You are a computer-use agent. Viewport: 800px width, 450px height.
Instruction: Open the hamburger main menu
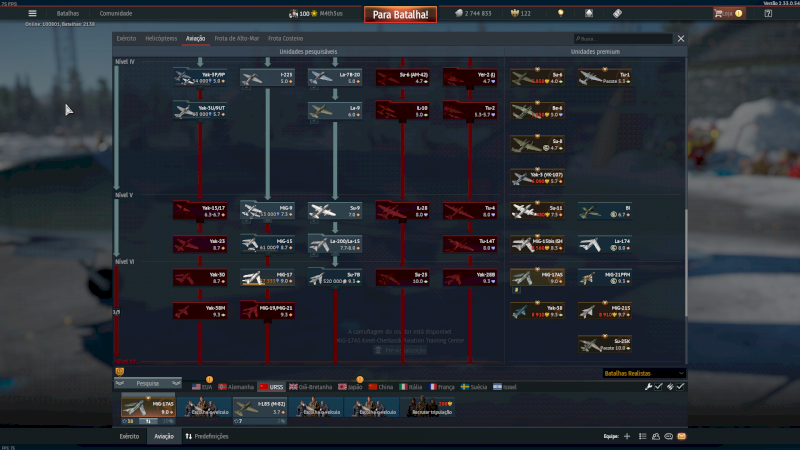coord(32,13)
